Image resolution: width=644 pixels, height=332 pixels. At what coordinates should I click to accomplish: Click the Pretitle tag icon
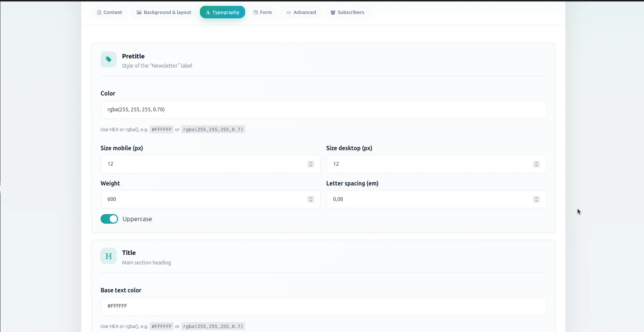[109, 59]
